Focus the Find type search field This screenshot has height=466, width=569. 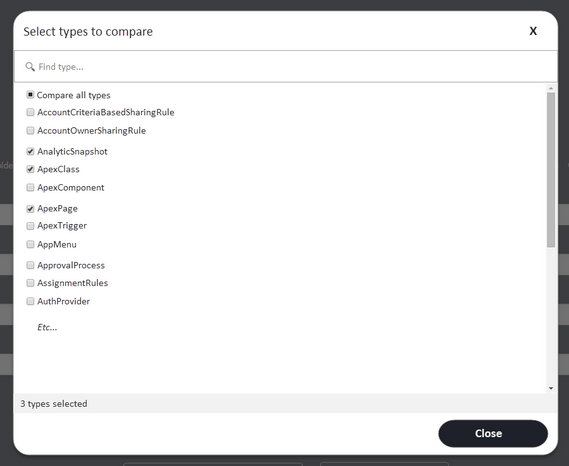(x=286, y=67)
